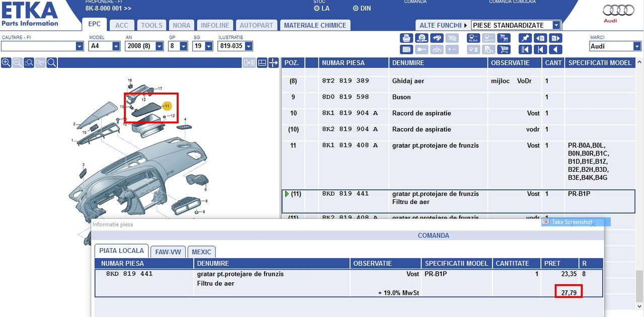Screen dimensions: 644x317
Task: Click the double shopping carts icon
Action: coord(504,38)
